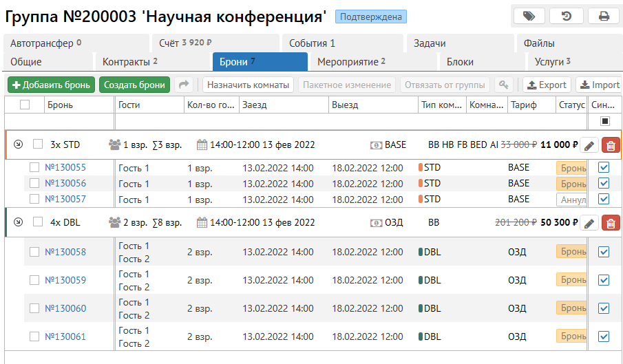Image resolution: width=623 pixels, height=364 pixels.
Task: Open the Export dropdown button
Action: (x=546, y=85)
